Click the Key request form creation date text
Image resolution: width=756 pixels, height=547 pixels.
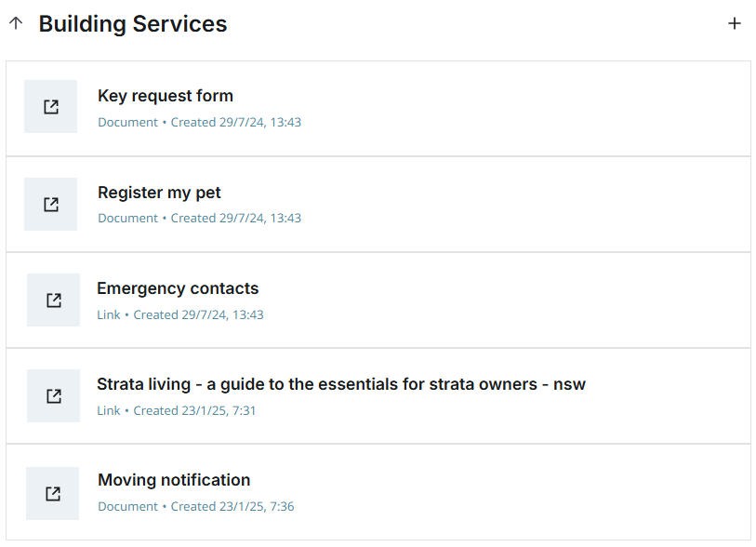click(236, 122)
